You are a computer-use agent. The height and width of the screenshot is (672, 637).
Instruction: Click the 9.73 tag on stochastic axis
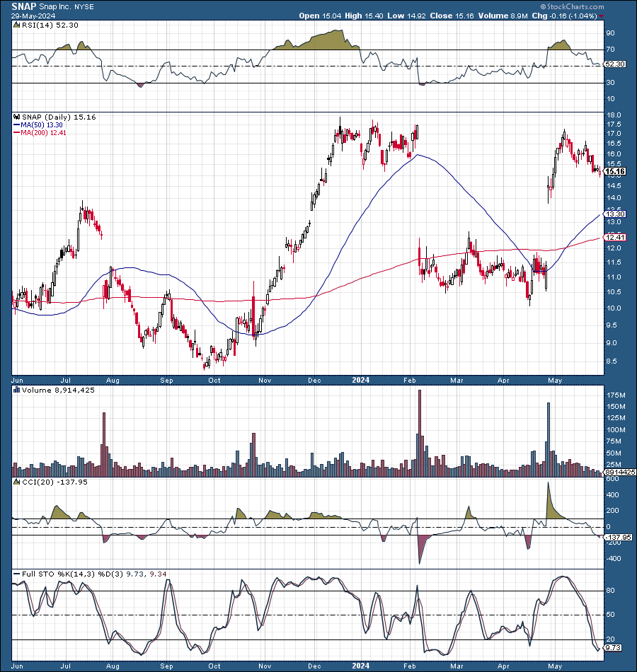(612, 647)
